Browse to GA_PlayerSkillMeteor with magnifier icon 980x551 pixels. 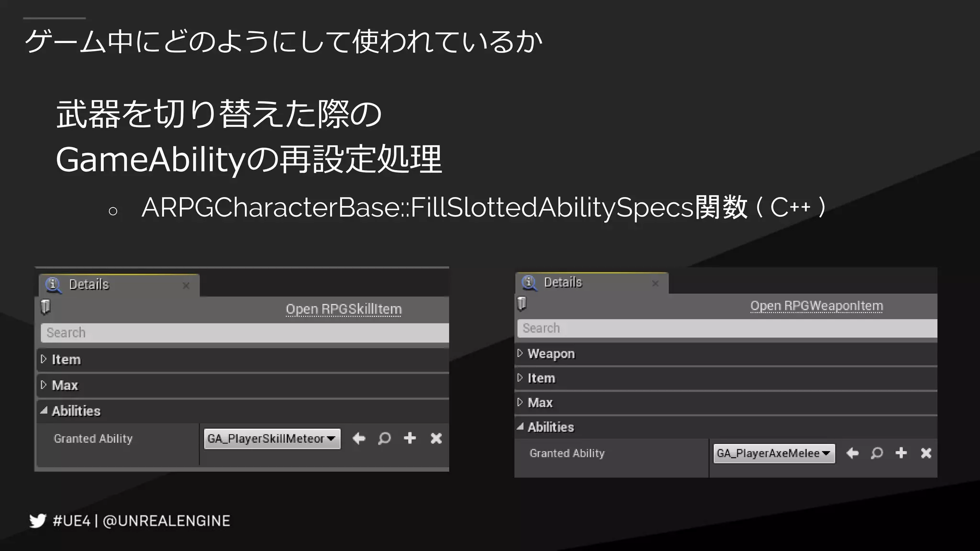tap(384, 438)
